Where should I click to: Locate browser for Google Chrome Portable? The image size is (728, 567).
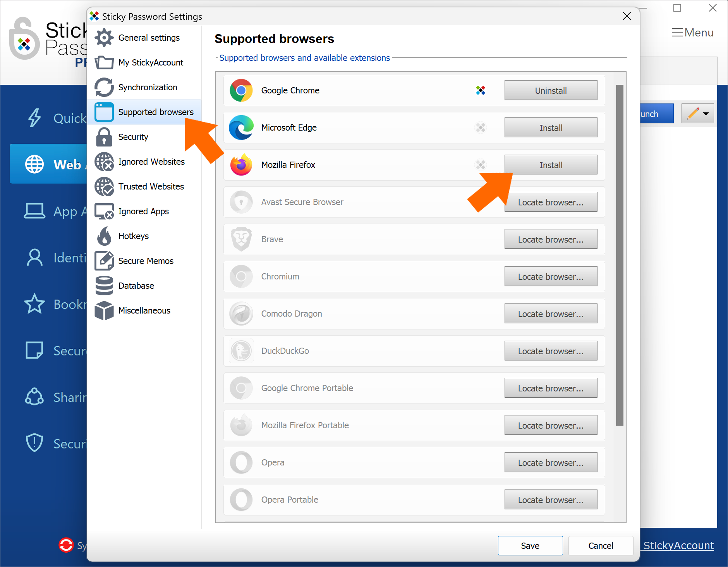(551, 388)
